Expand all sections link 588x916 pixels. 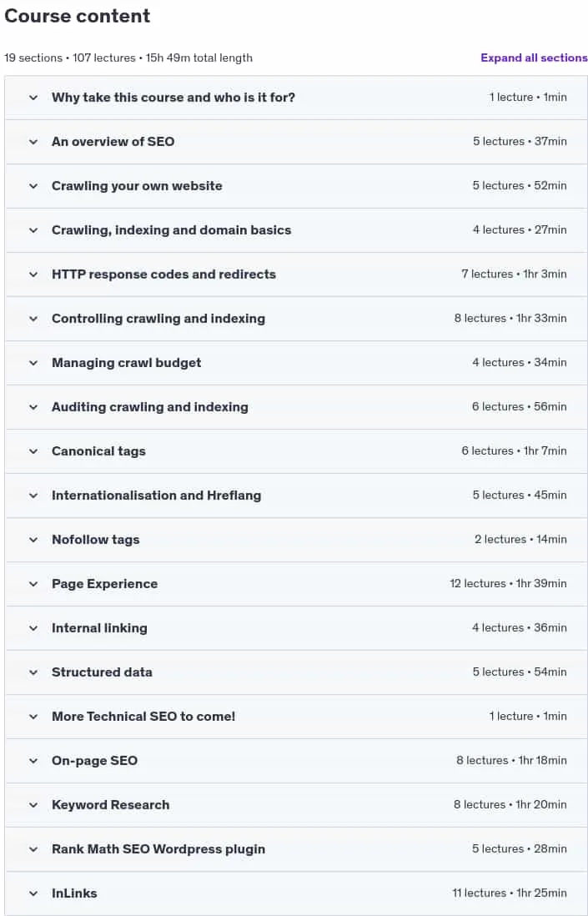pyautogui.click(x=534, y=58)
